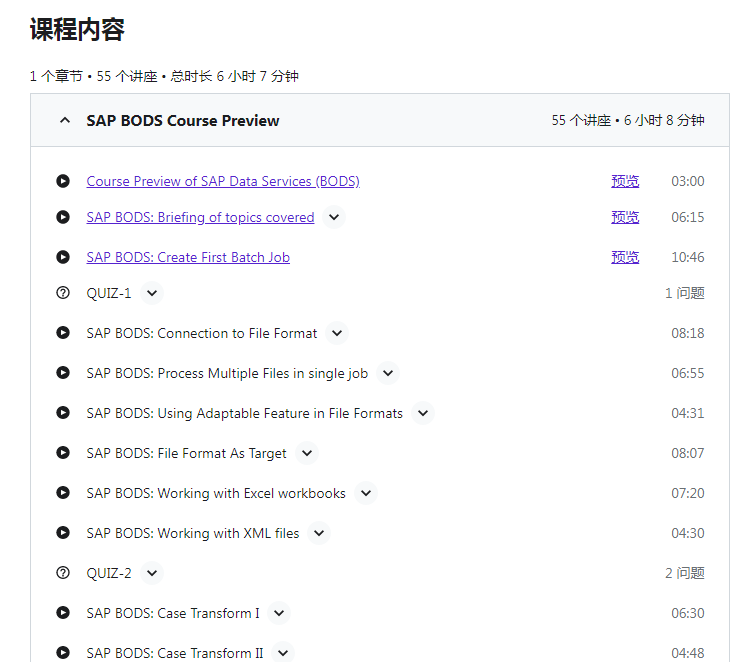The width and height of the screenshot is (754, 662).
Task: Click play icon for Course Preview of SAP Data Services
Action: [x=63, y=181]
